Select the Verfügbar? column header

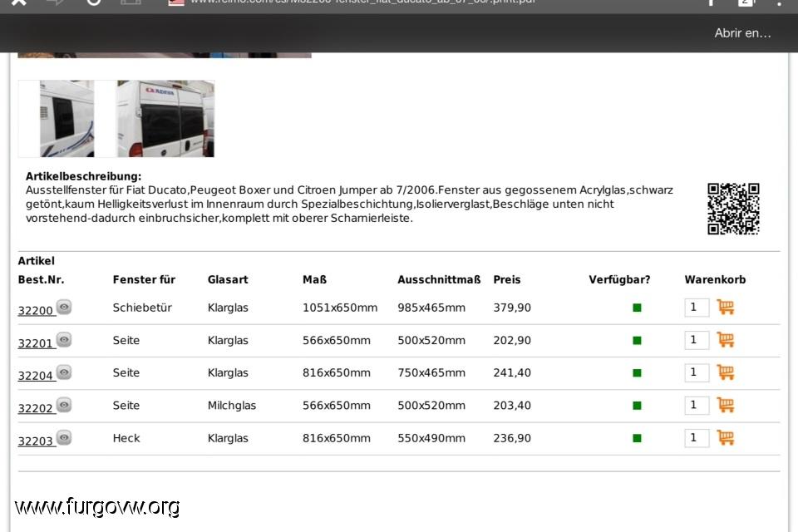click(619, 279)
